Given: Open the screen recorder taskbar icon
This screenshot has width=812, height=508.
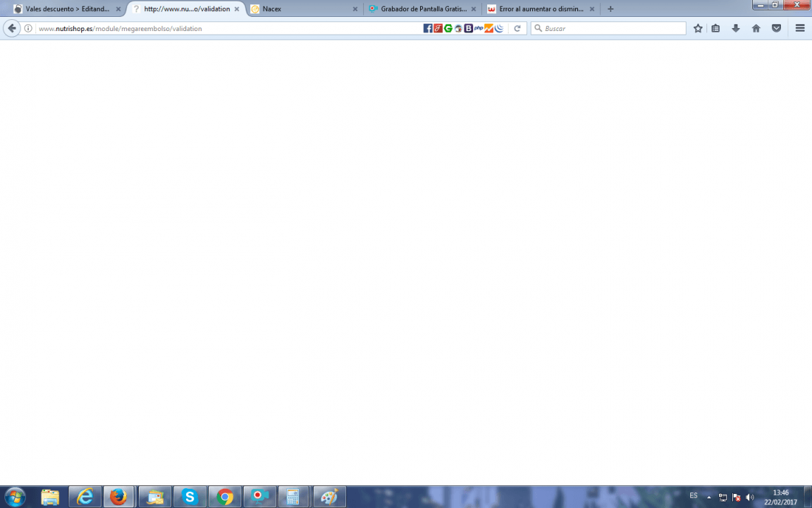Looking at the screenshot, I should (x=259, y=497).
